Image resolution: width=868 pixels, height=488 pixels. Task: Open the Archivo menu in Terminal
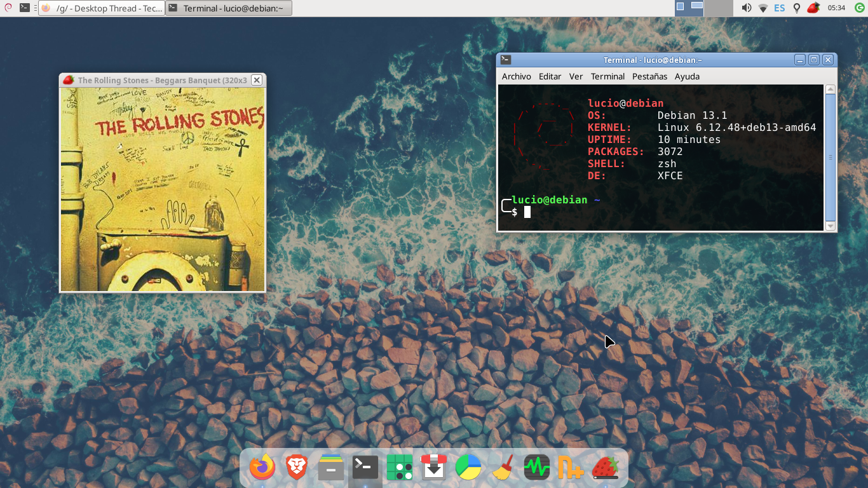[x=516, y=76]
